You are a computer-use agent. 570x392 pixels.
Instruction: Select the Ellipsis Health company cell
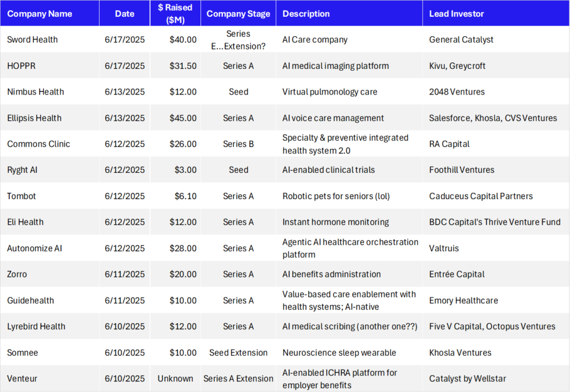50,118
